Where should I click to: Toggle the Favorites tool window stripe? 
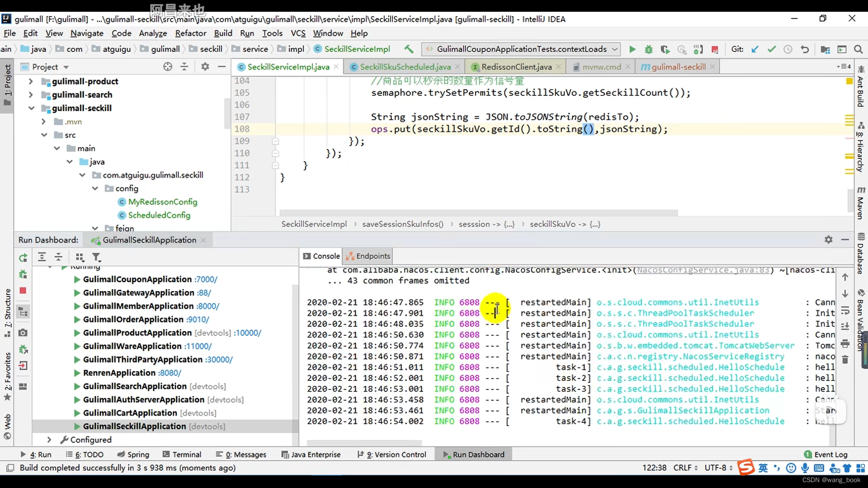click(7, 376)
